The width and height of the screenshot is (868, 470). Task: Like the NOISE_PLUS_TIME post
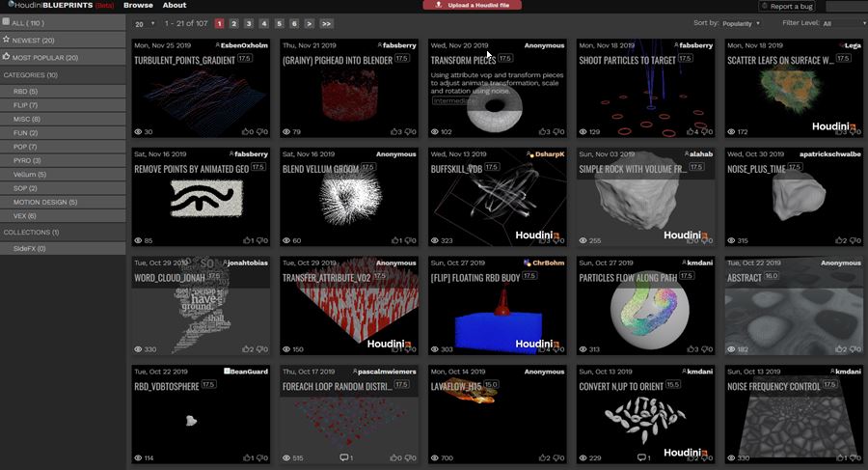click(x=841, y=240)
